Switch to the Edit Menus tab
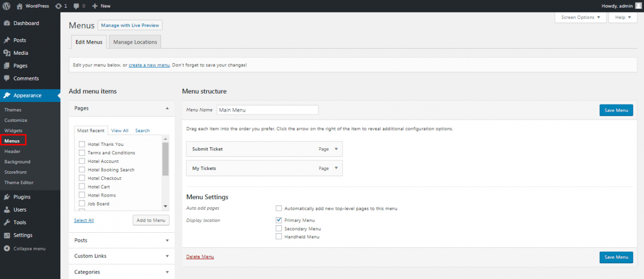The height and width of the screenshot is (279, 644). tap(89, 42)
